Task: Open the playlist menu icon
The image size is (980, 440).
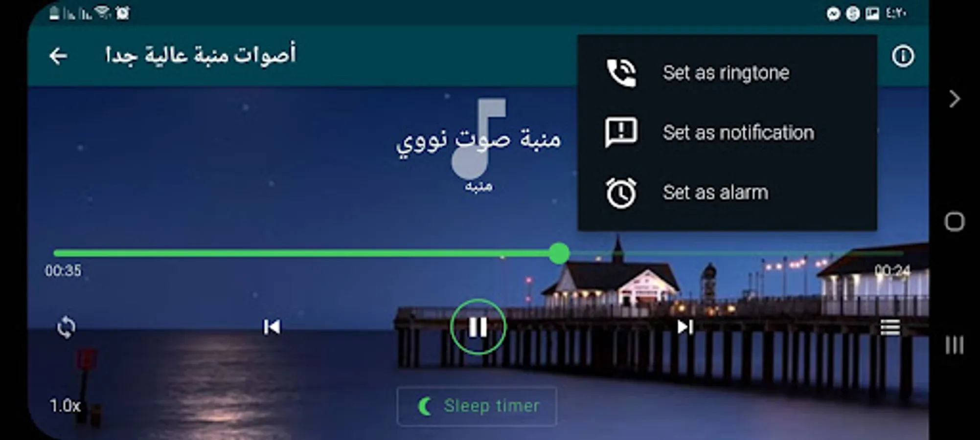Action: 890,327
